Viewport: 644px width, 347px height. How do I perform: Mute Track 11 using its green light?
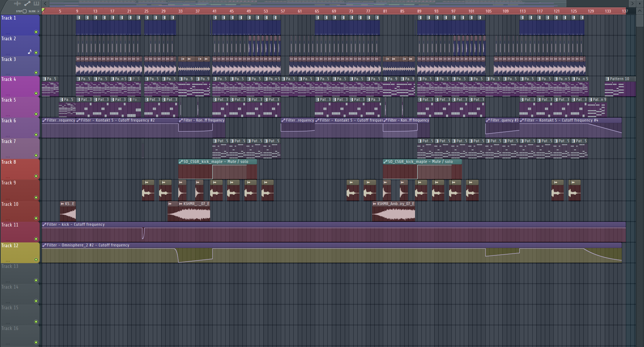coord(36,239)
